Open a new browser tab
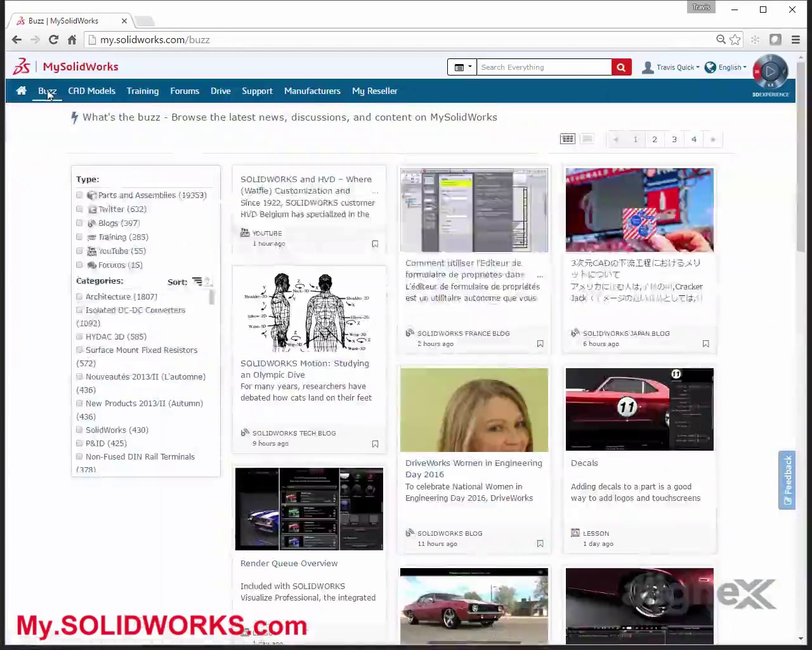The height and width of the screenshot is (650, 812). (145, 21)
